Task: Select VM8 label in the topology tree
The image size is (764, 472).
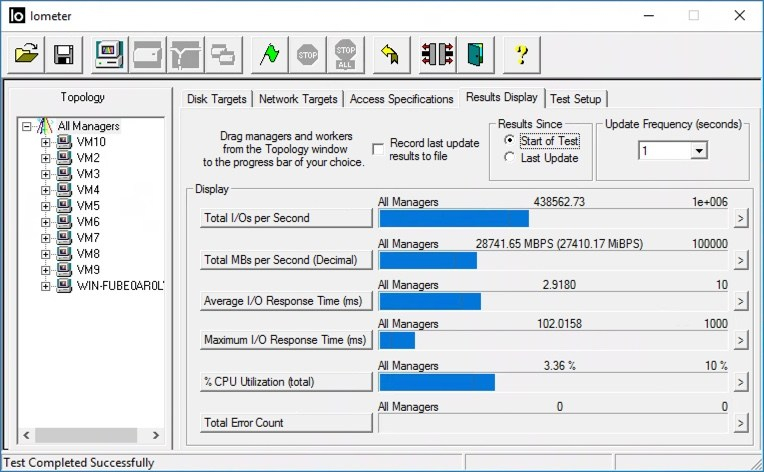Action: pos(88,254)
